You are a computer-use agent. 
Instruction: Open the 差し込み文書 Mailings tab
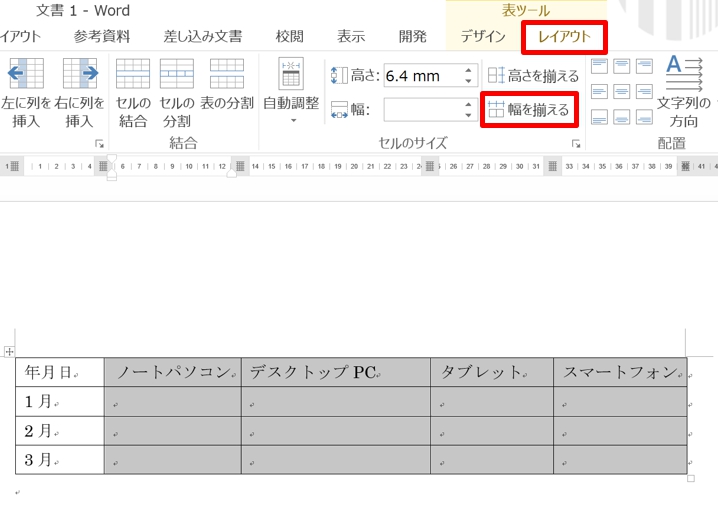203,36
